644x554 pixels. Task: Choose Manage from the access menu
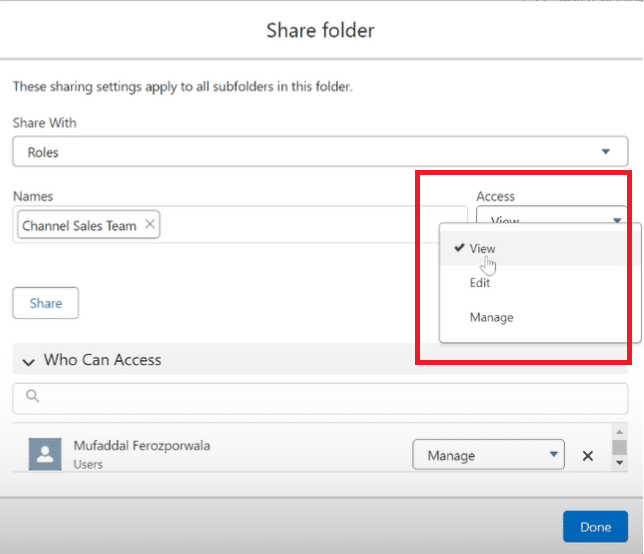[491, 317]
